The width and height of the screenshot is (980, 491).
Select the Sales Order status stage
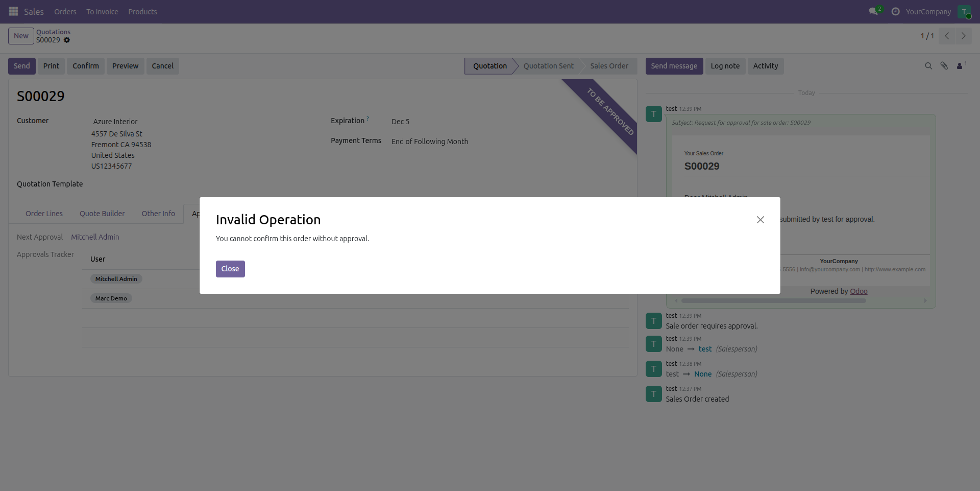pyautogui.click(x=609, y=66)
